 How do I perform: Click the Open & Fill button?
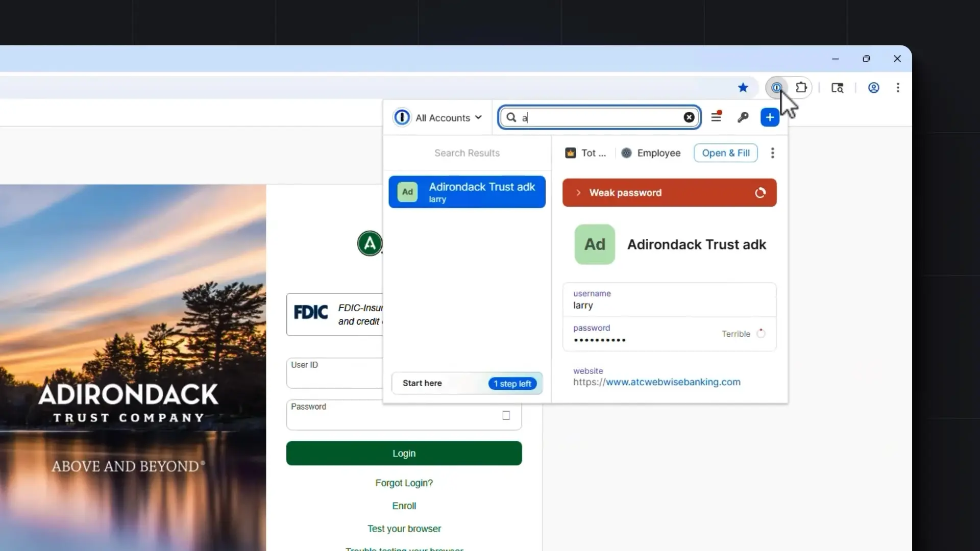coord(725,153)
